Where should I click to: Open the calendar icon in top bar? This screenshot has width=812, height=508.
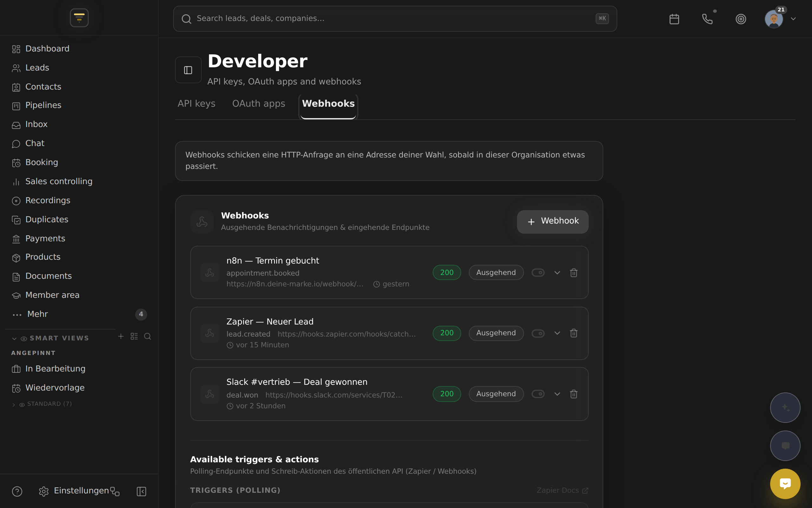pyautogui.click(x=674, y=19)
